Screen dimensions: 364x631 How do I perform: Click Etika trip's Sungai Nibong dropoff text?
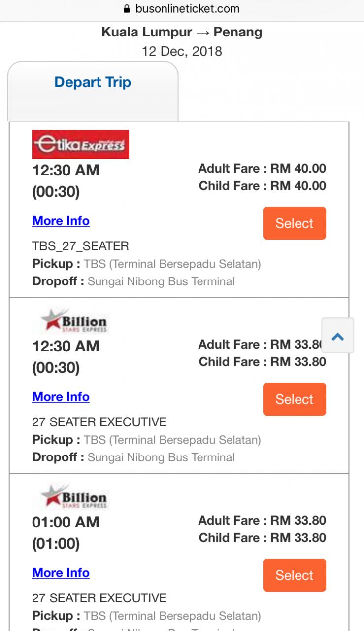pyautogui.click(x=161, y=281)
